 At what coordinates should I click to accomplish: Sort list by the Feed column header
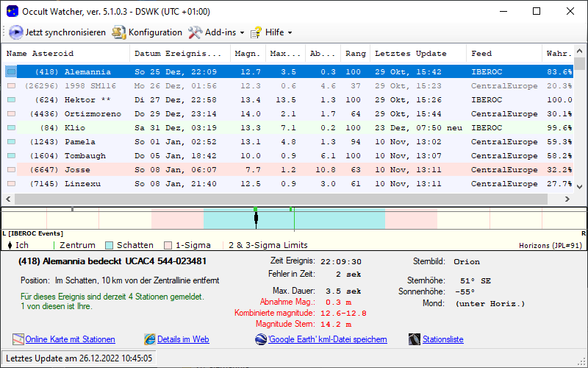481,54
